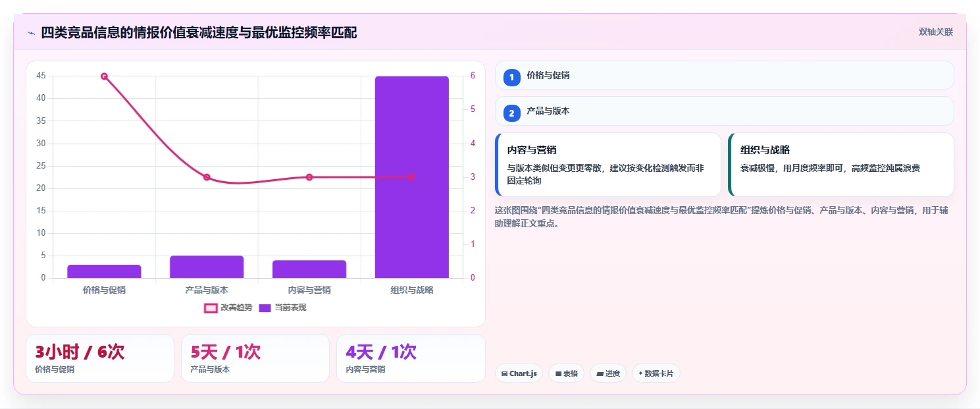Click the 表格 tag
Viewport: 980px width, 409px height.
566,373
